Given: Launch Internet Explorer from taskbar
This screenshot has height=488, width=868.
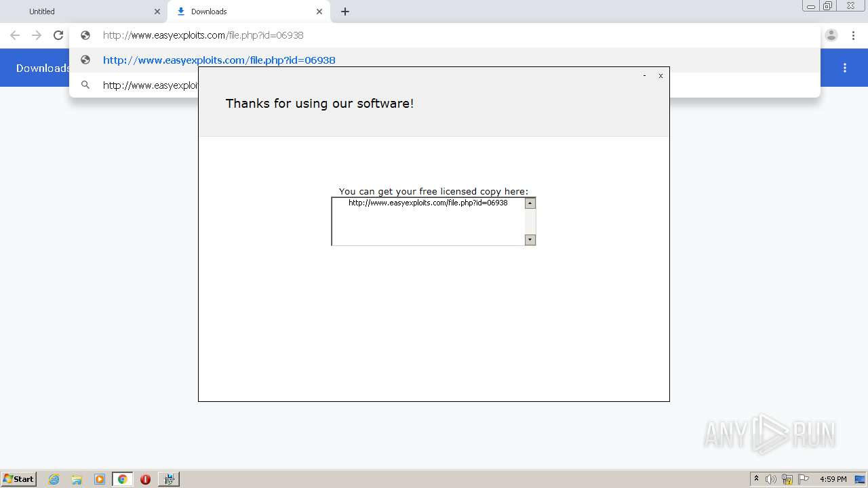Looking at the screenshot, I should [54, 479].
